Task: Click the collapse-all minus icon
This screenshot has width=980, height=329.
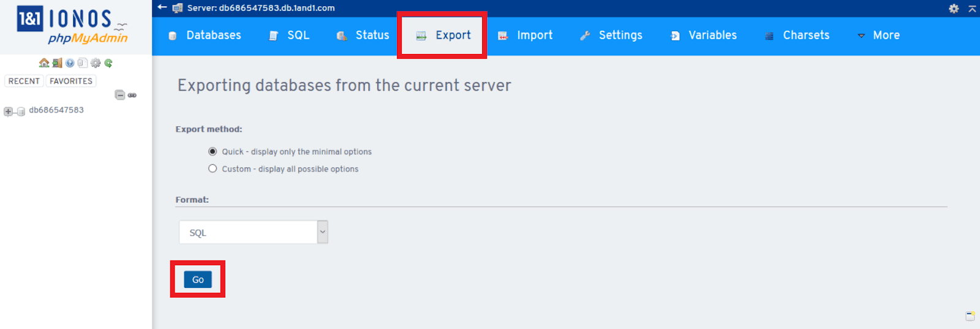Action: coord(120,95)
